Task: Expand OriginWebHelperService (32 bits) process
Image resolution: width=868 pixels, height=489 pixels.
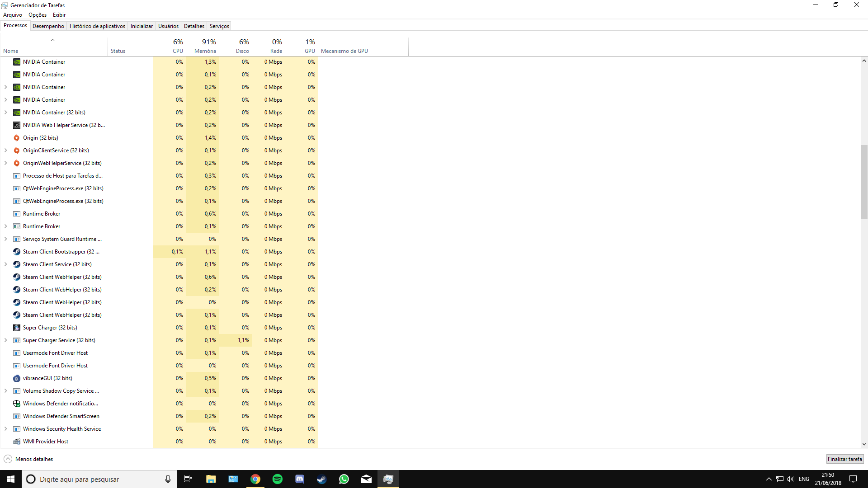Action: [6, 163]
